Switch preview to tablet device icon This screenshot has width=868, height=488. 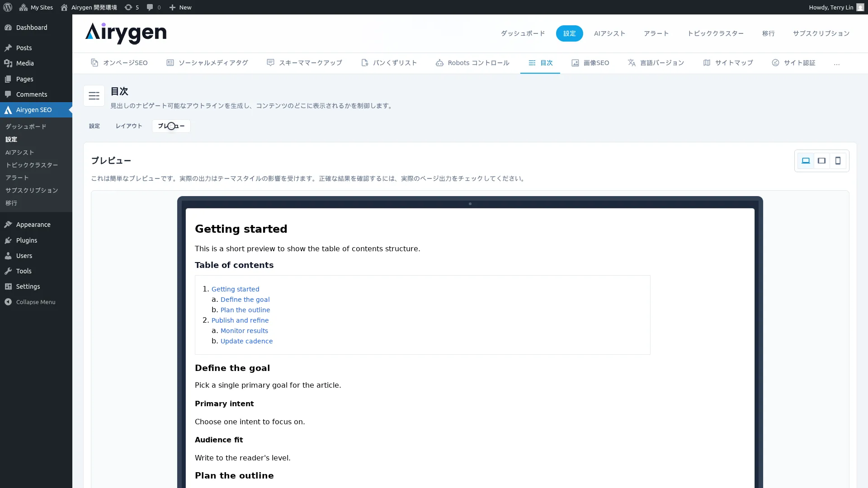(821, 161)
